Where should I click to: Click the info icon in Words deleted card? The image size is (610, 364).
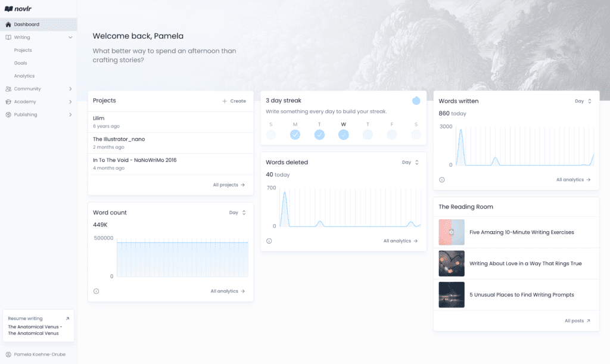click(269, 241)
